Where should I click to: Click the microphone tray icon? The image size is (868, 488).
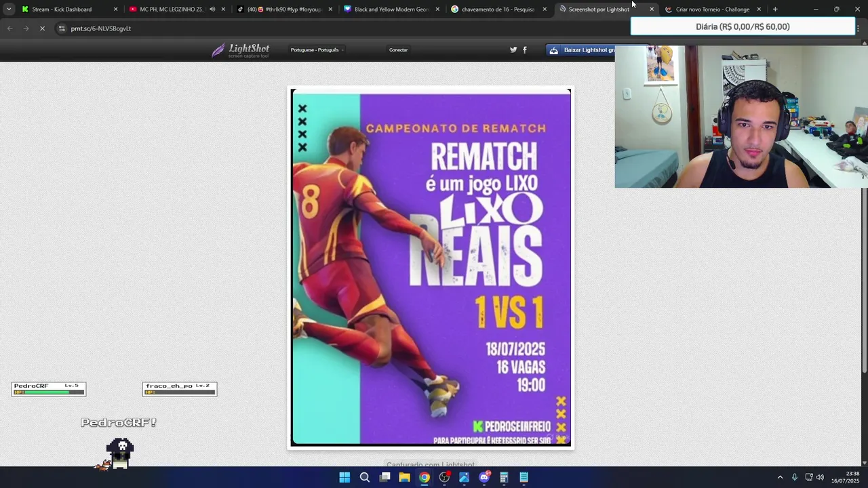[795, 477]
